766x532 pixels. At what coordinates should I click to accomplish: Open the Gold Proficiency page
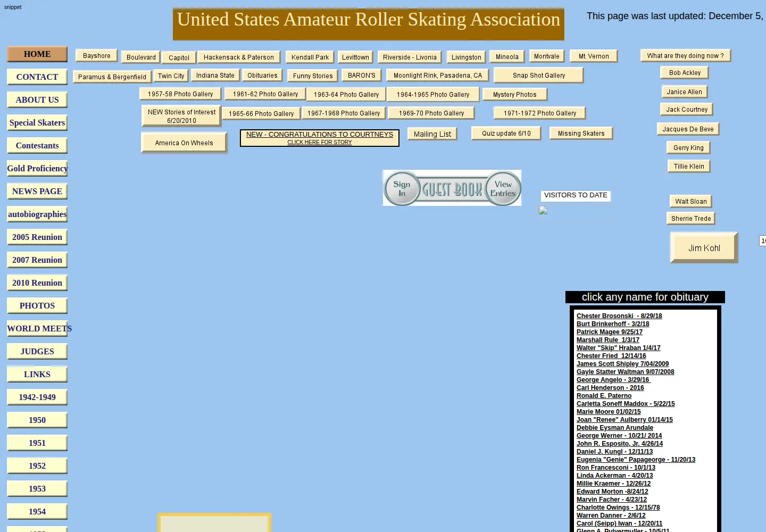[x=37, y=169]
